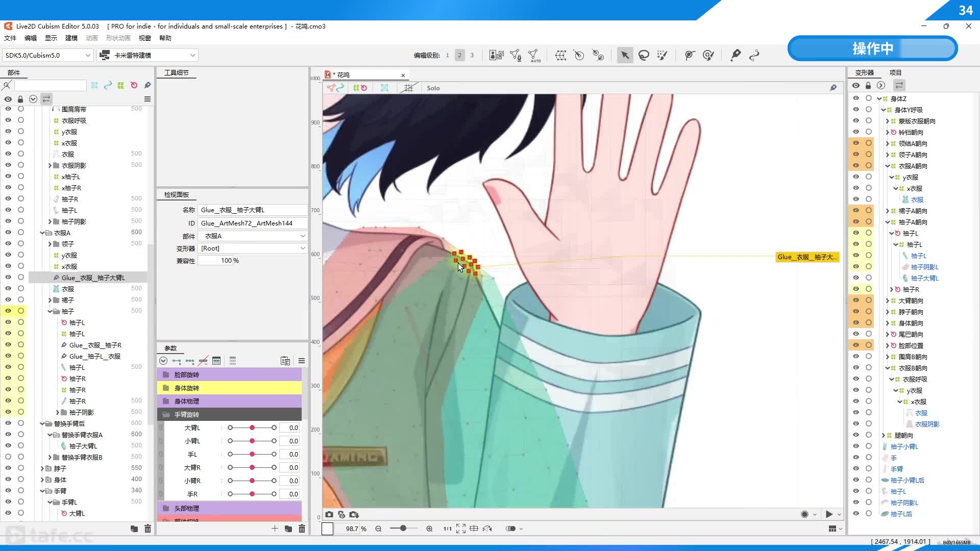Hide 身体Z in deformer panel
This screenshot has width=980, height=551.
click(x=856, y=98)
